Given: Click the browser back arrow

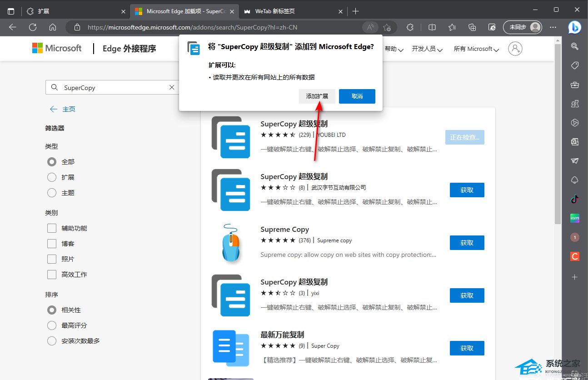Looking at the screenshot, I should point(13,27).
